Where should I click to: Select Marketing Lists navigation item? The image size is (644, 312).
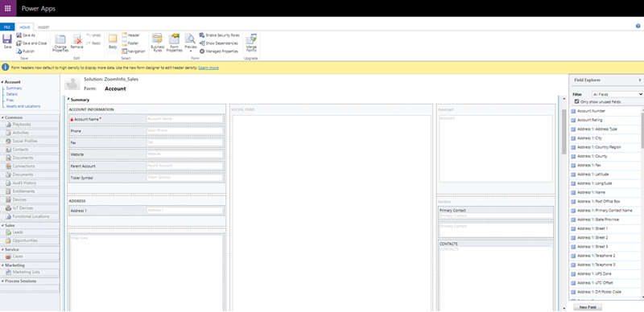coord(30,272)
